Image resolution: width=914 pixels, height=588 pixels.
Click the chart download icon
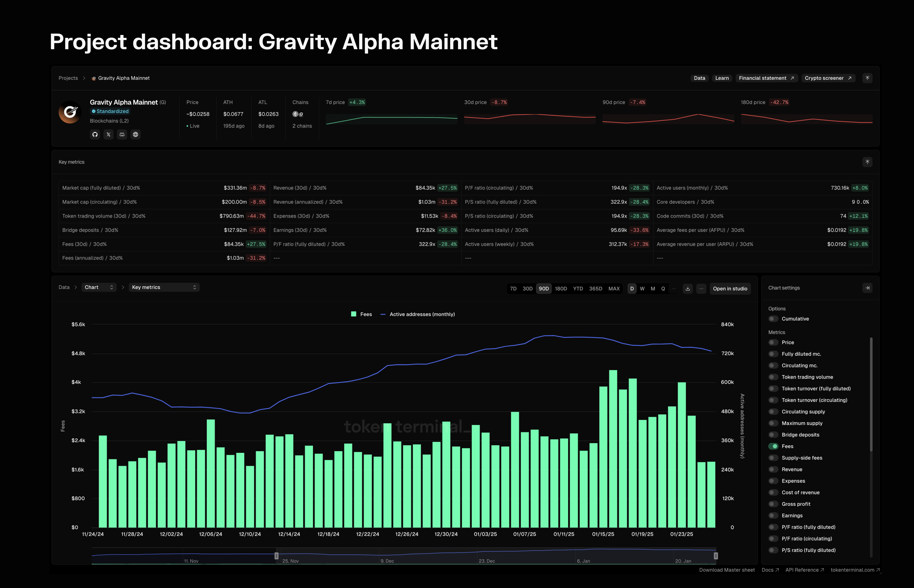click(x=688, y=289)
